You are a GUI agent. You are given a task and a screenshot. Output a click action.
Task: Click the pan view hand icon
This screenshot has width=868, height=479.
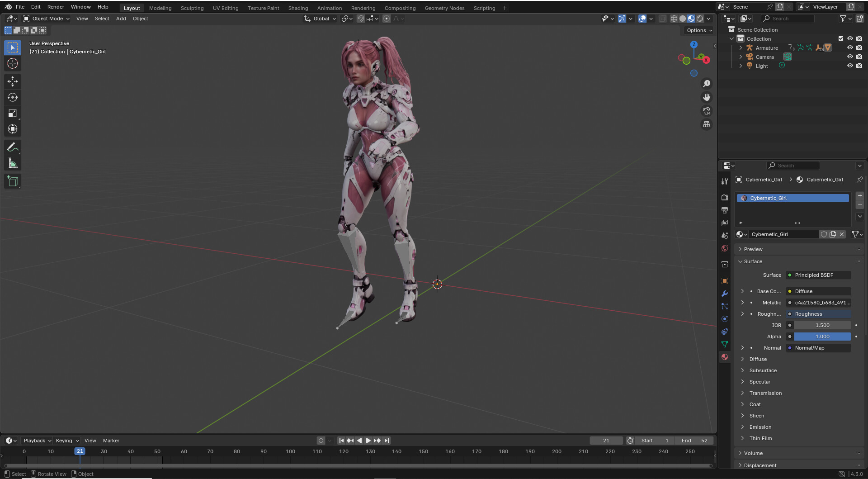[707, 97]
